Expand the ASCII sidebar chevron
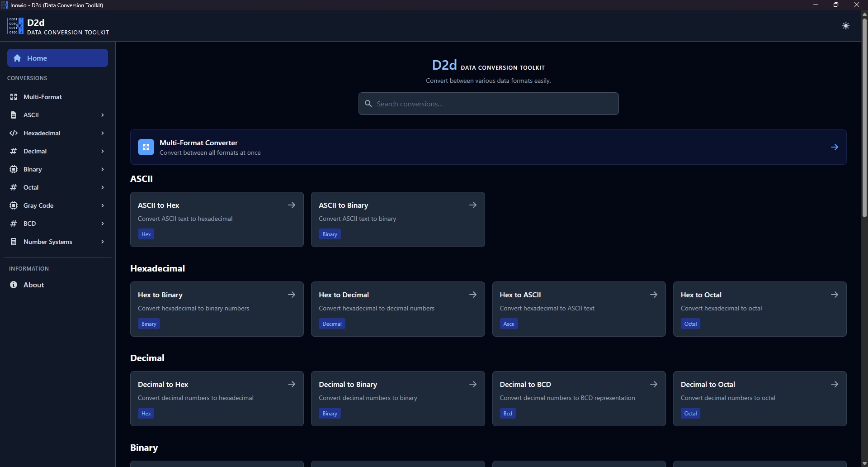This screenshot has height=467, width=868. pos(103,115)
